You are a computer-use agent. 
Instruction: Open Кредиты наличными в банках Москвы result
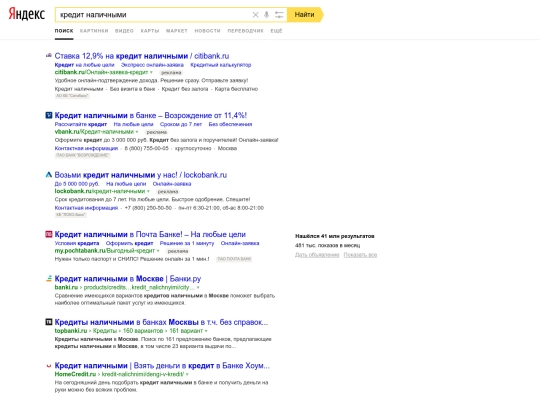(x=161, y=322)
